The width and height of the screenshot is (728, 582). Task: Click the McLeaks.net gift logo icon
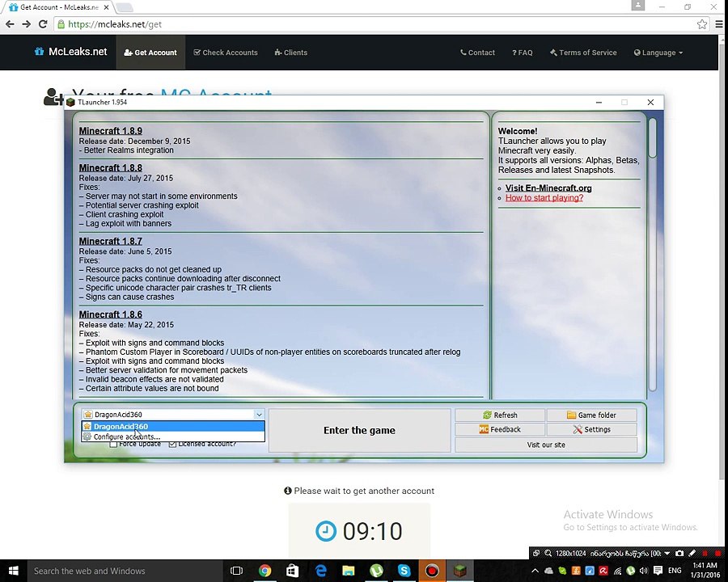coord(39,52)
